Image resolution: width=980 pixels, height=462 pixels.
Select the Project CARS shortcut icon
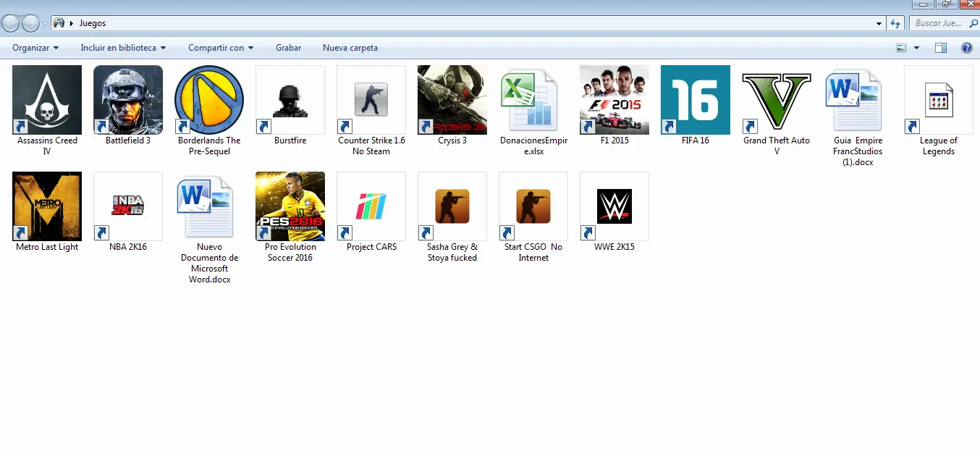371,206
